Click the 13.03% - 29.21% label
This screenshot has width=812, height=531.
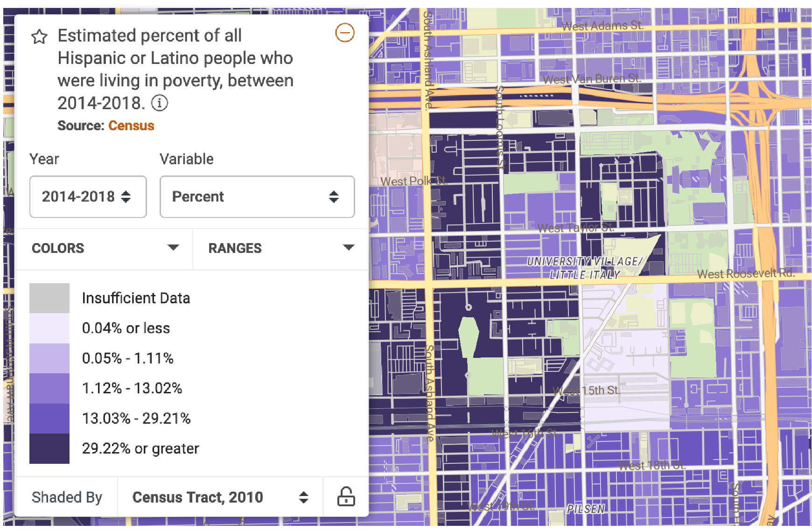[x=136, y=418]
